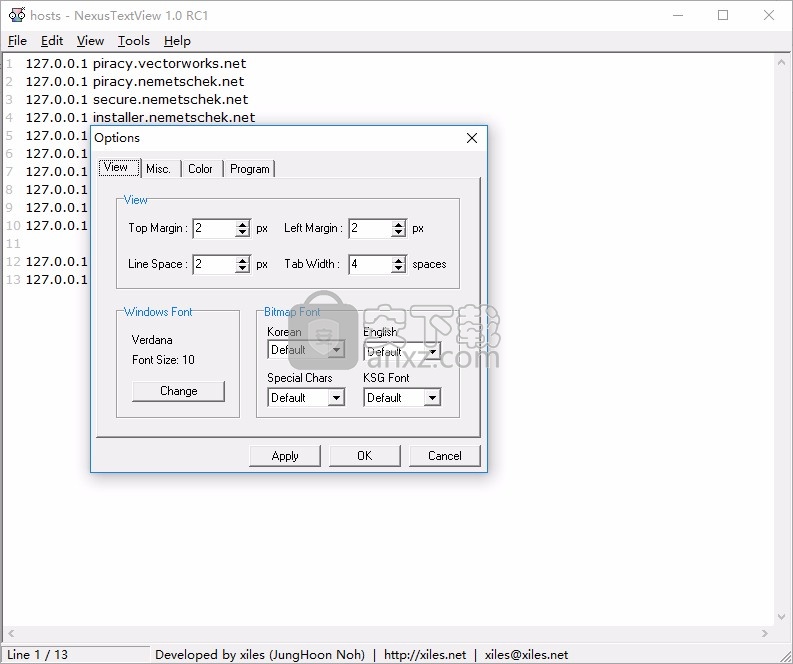The image size is (793, 664).
Task: Click Verdana font name label
Action: click(152, 339)
